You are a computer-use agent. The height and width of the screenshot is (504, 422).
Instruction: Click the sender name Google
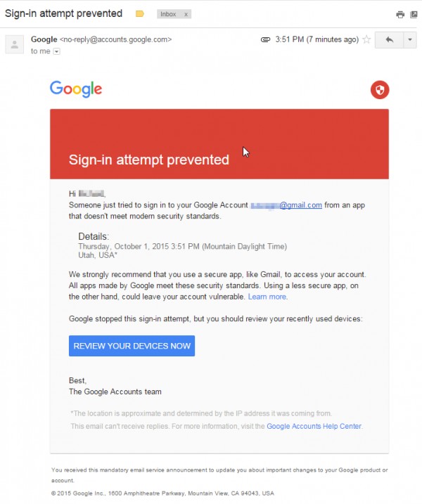pyautogui.click(x=44, y=39)
